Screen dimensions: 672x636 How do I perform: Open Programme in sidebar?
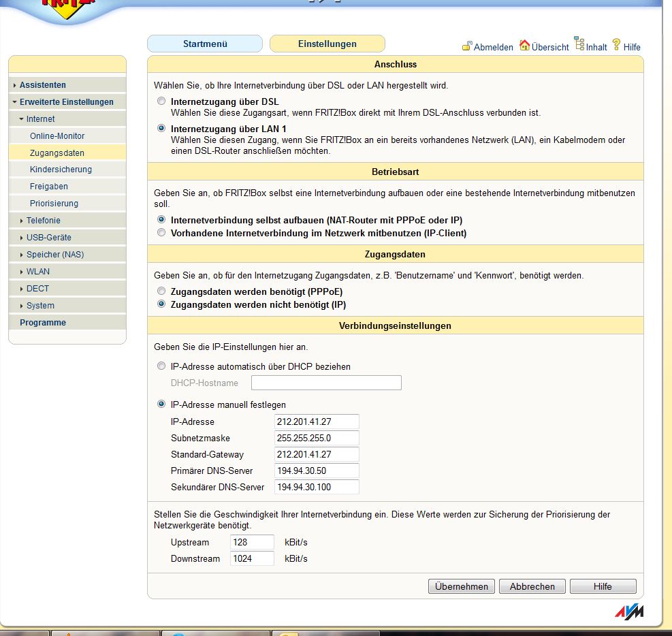coord(67,322)
